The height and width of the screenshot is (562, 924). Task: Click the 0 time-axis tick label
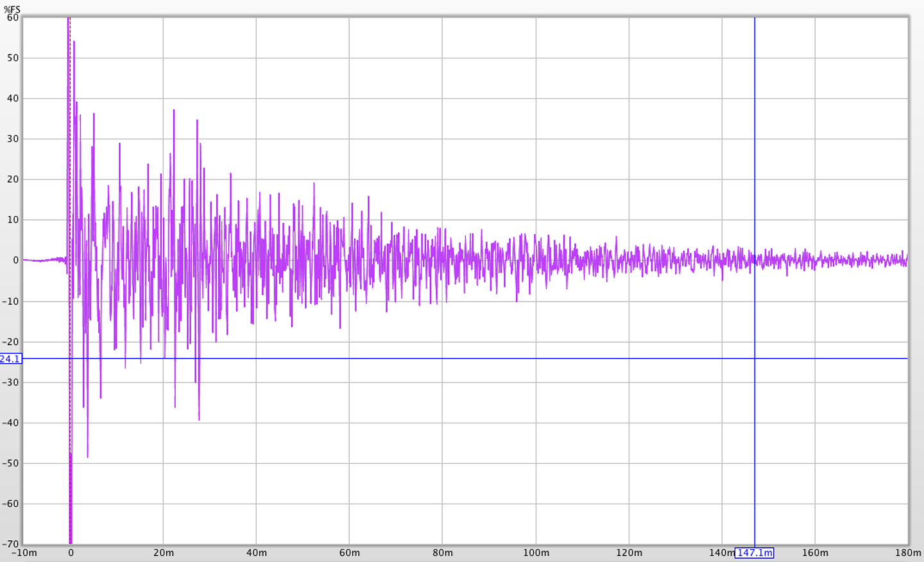(71, 552)
